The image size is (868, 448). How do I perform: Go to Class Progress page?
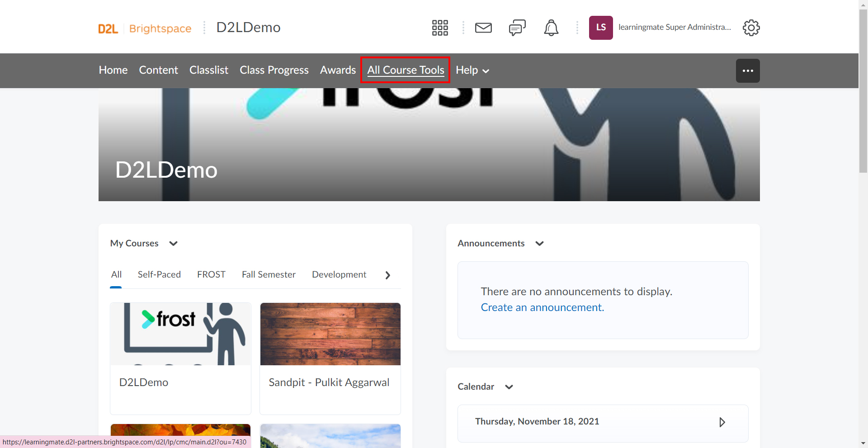click(x=274, y=70)
